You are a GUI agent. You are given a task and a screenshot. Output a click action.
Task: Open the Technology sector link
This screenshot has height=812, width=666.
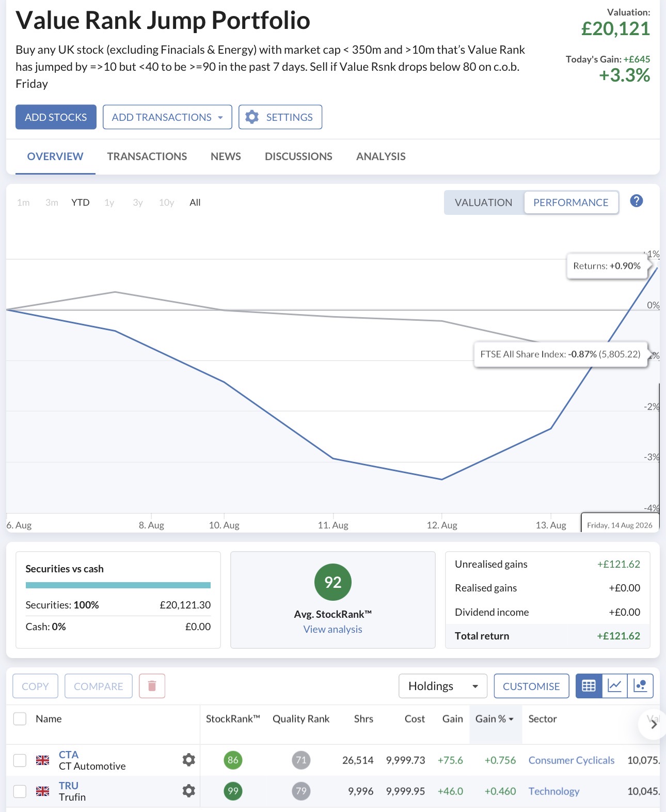click(x=554, y=791)
